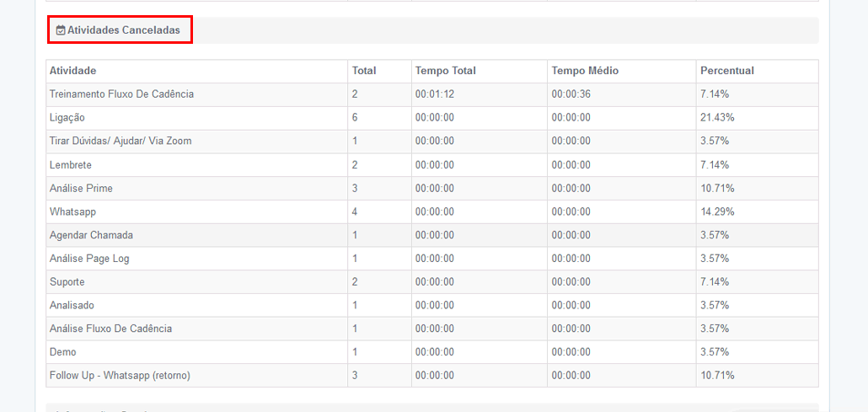Select the Tirar Dúvidas/ Ajudar/ Via Zoom row

[432, 142]
